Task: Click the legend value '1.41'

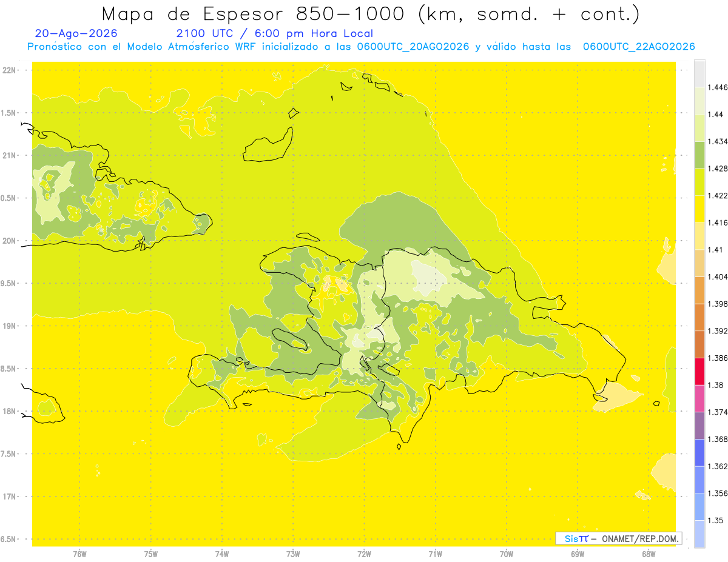Action: click(715, 250)
